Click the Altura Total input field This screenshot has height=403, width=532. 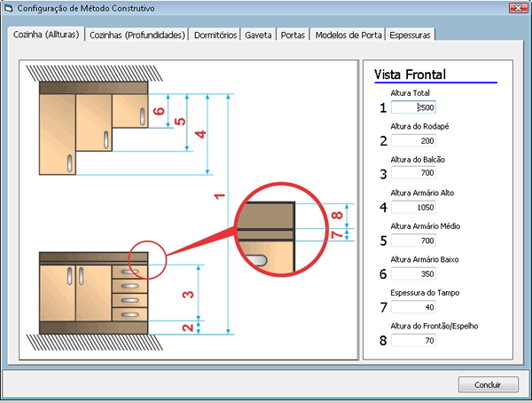pyautogui.click(x=413, y=107)
